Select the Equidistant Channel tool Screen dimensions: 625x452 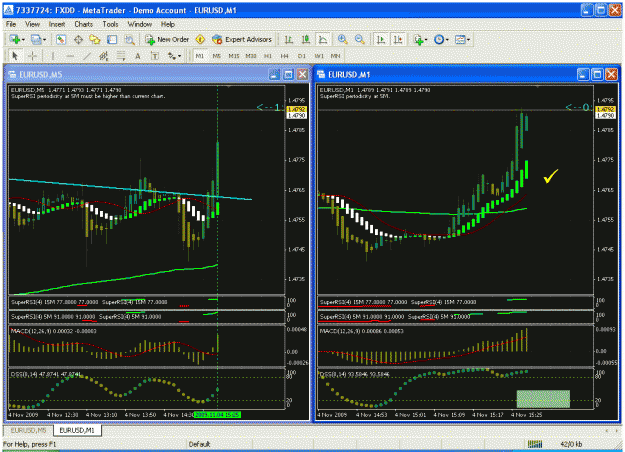(104, 56)
